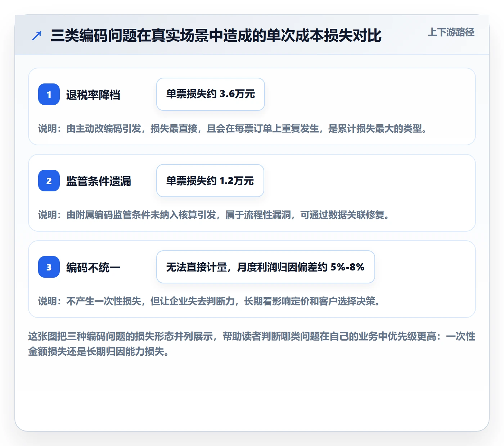Click the description starting 说明：由附属编码监管条件
This screenshot has height=446, width=504.
pyautogui.click(x=214, y=215)
